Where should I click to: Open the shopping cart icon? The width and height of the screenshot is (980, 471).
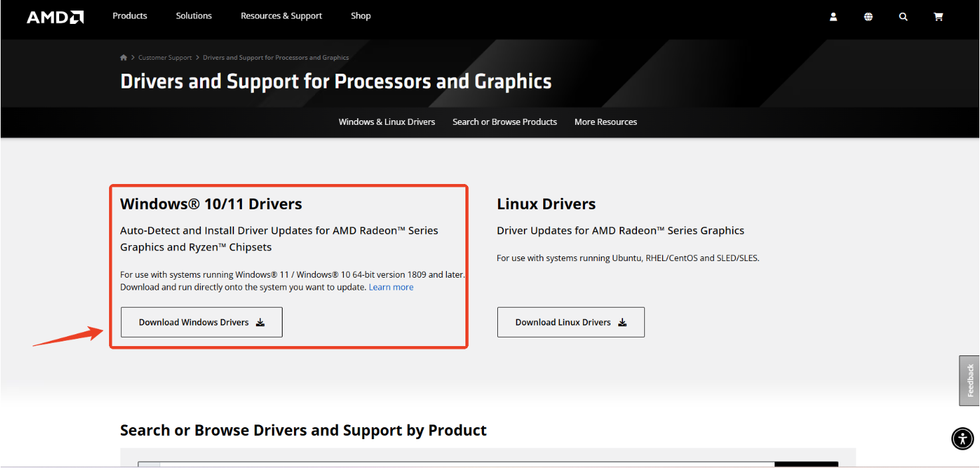938,17
